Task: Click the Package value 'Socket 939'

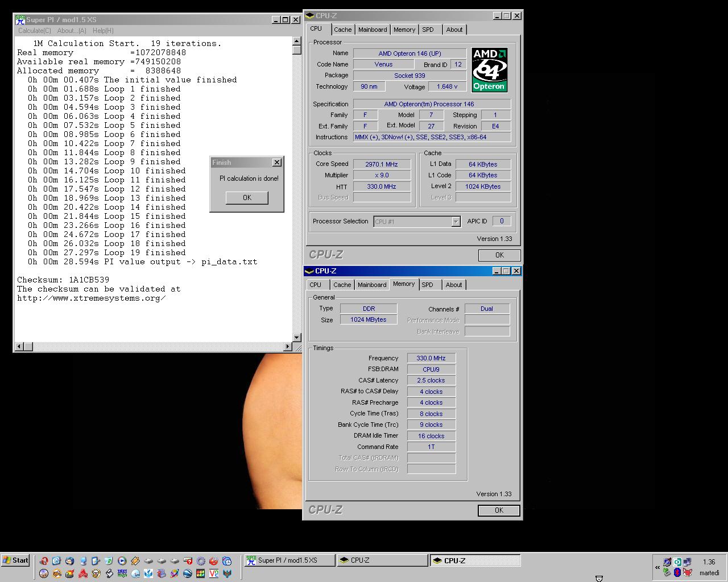Action: click(x=409, y=76)
